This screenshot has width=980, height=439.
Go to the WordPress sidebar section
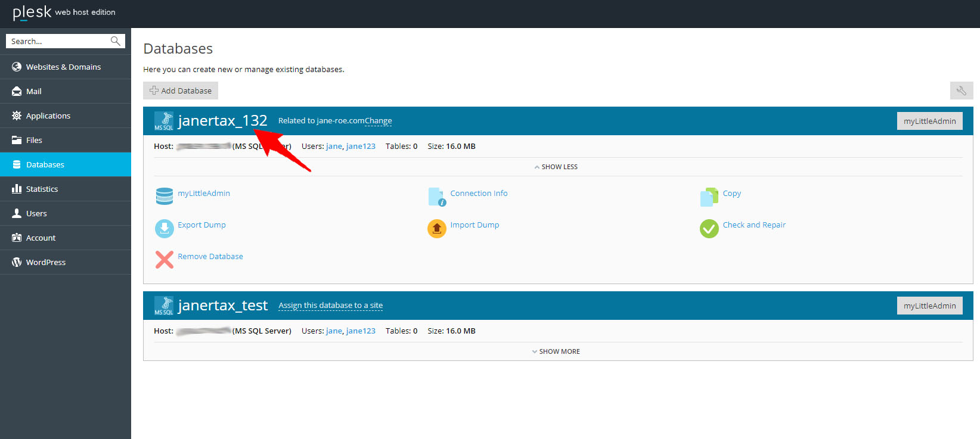coord(46,262)
